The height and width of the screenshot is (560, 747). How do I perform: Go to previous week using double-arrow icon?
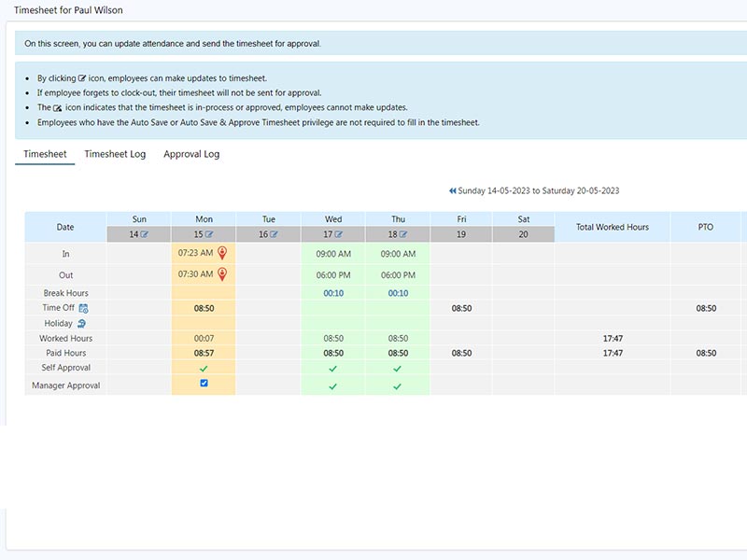tap(452, 191)
